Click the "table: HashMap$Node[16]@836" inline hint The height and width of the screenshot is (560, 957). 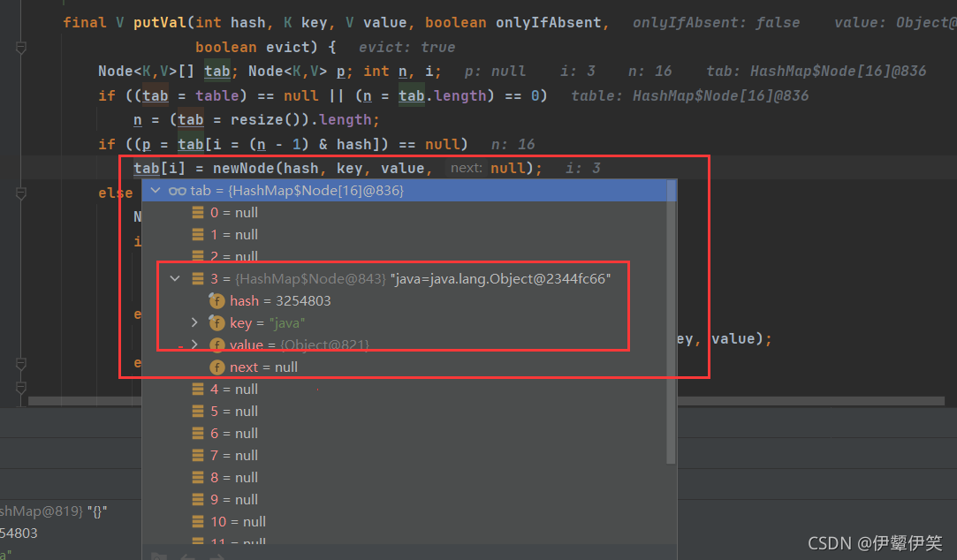tap(689, 95)
